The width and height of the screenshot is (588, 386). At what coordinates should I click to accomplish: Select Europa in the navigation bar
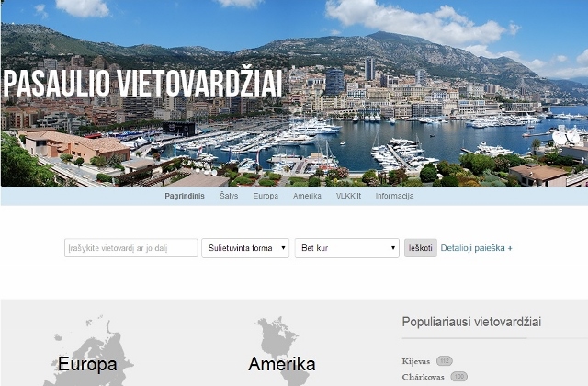click(x=266, y=196)
